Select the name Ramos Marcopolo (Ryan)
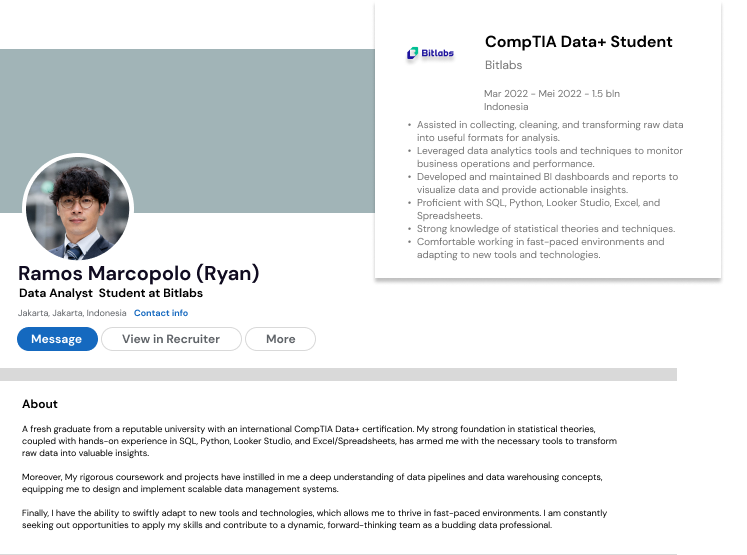The height and width of the screenshot is (555, 747). click(139, 273)
